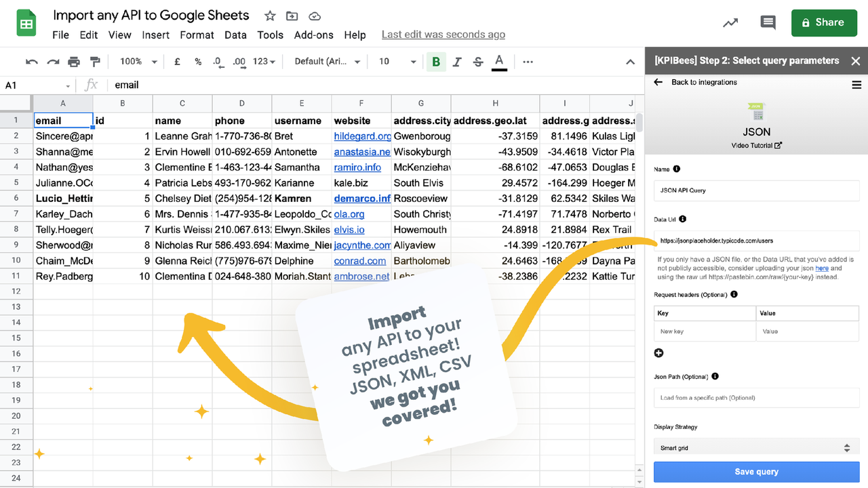Click the Save query button
The width and height of the screenshot is (868, 488).
pos(756,472)
